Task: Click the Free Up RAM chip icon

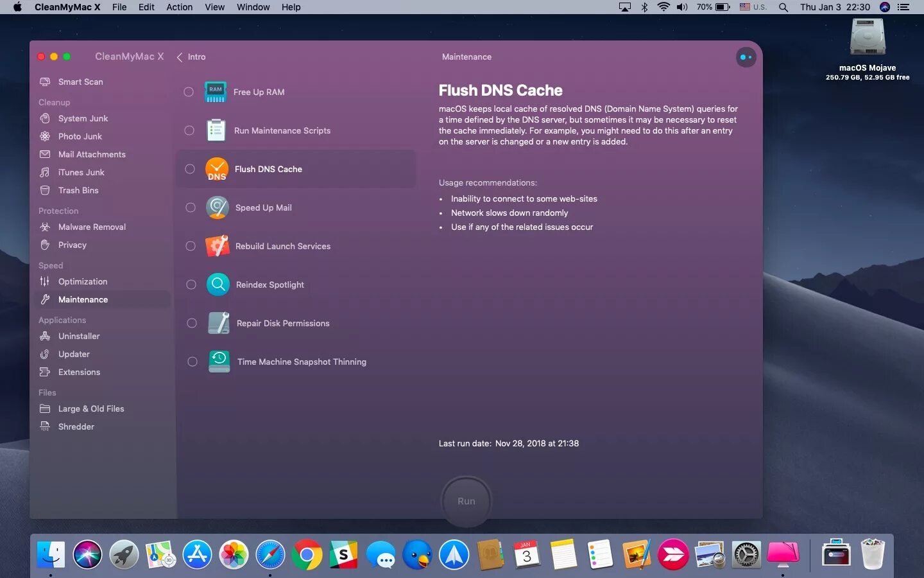Action: 216,92
